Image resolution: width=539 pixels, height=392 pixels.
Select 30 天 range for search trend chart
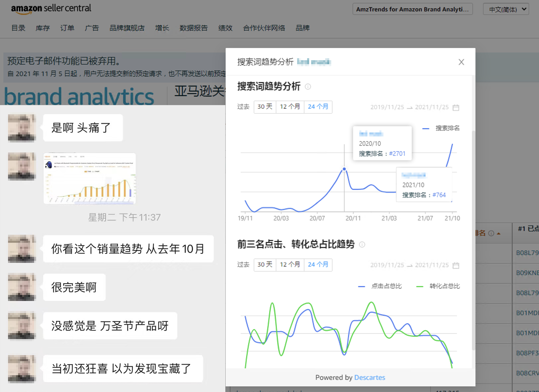[x=265, y=107]
